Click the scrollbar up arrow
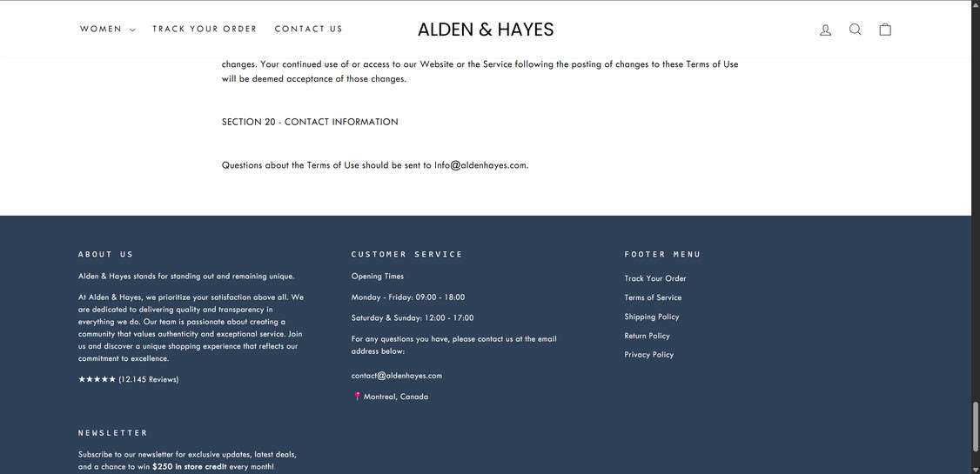 pyautogui.click(x=976, y=4)
